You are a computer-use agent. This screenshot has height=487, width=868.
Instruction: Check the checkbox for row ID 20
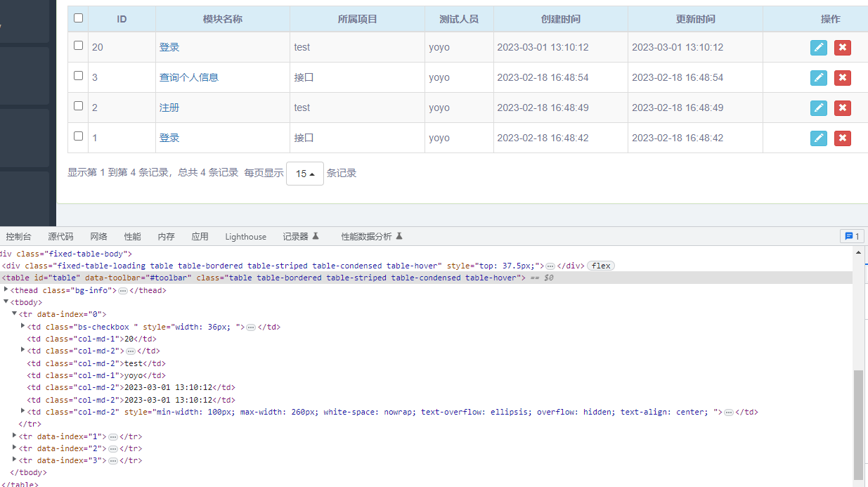78,46
